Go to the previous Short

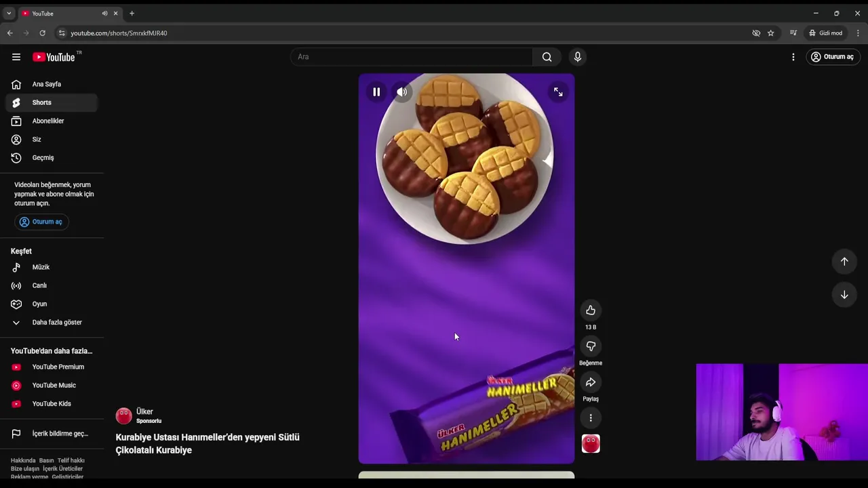pyautogui.click(x=844, y=262)
